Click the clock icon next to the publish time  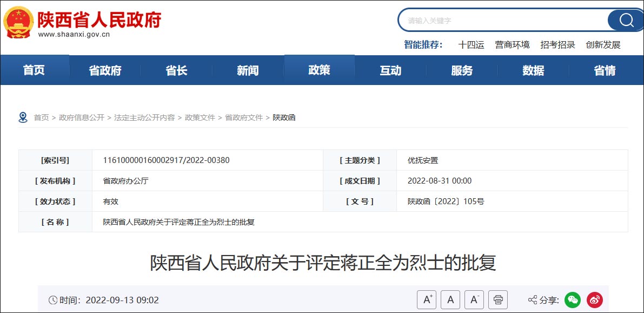pyautogui.click(x=52, y=299)
